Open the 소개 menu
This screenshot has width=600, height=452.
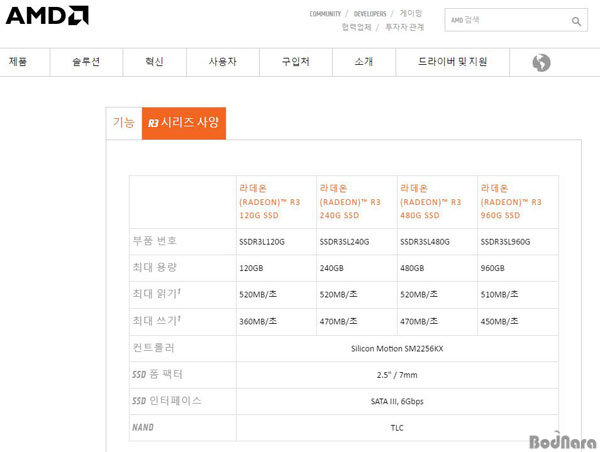point(364,62)
